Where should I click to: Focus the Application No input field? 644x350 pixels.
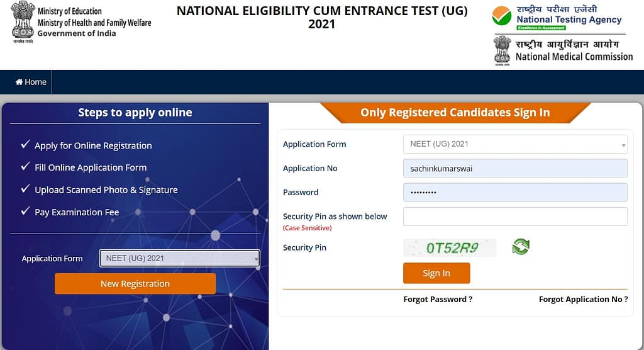(x=515, y=168)
